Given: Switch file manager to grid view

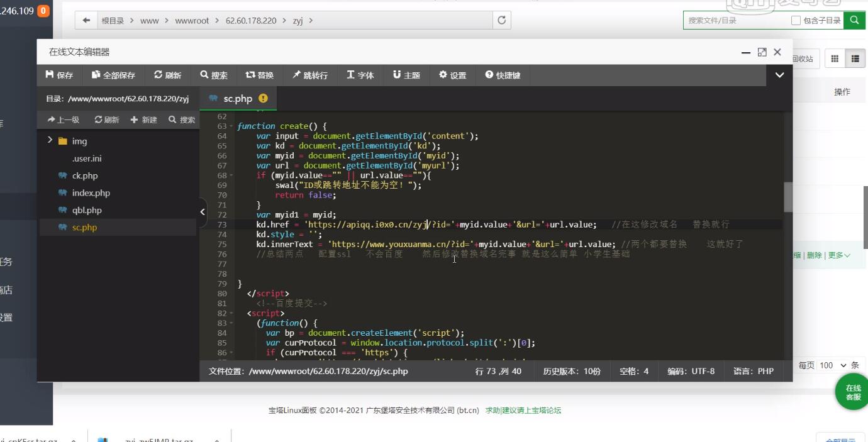Looking at the screenshot, I should tap(835, 58).
